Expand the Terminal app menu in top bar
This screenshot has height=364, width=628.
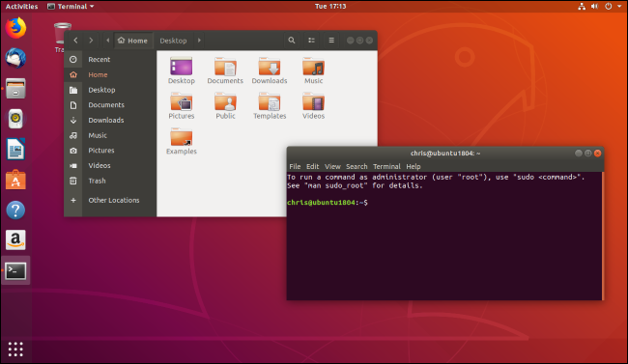(x=71, y=7)
